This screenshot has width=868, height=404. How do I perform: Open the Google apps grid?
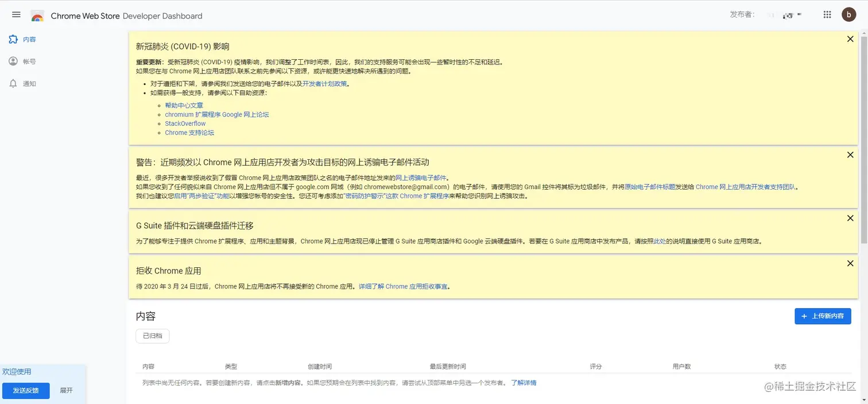[827, 15]
